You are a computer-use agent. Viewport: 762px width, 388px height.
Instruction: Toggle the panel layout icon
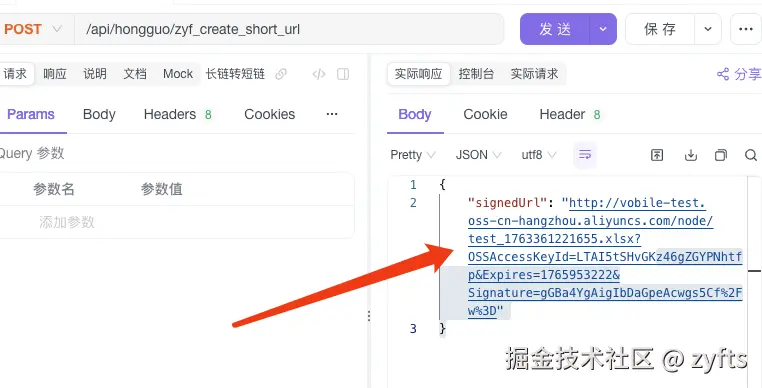click(x=343, y=74)
